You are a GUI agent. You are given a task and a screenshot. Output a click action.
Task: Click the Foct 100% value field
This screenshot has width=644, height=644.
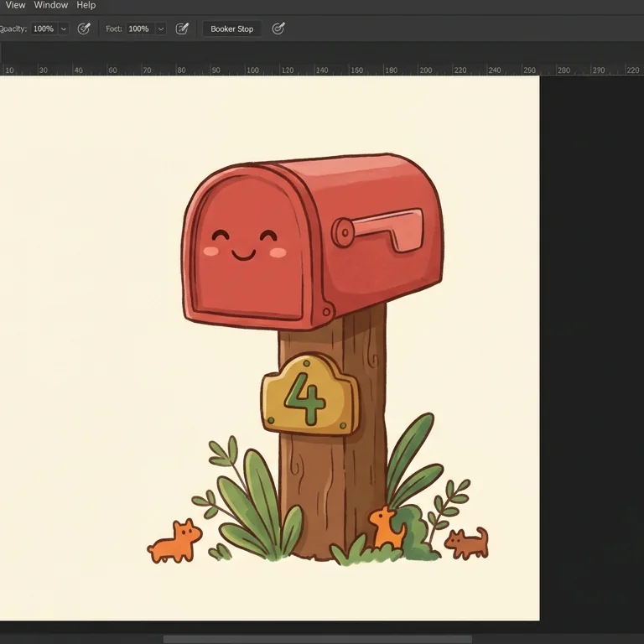(x=139, y=29)
